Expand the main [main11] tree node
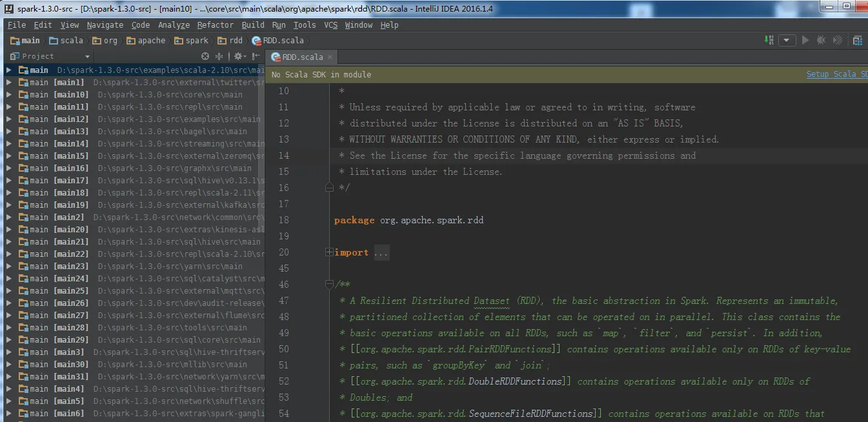Screen dimensions: 868x422 tap(9, 106)
